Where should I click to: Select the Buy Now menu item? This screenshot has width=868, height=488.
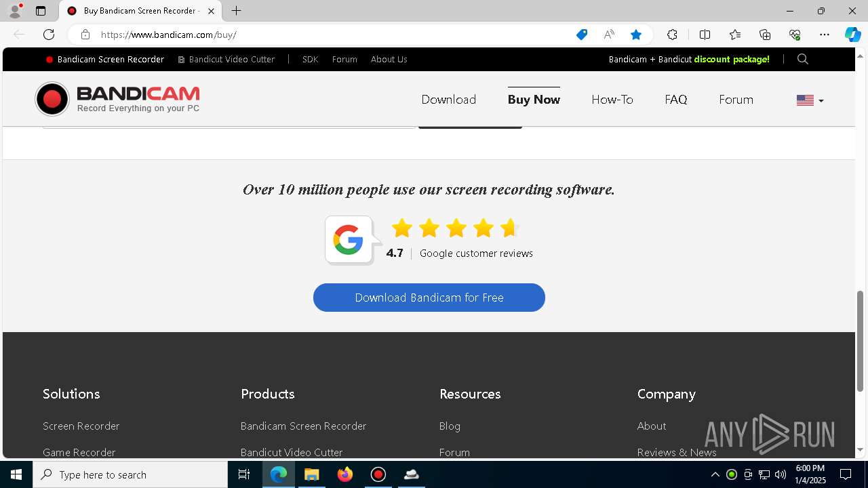point(534,100)
